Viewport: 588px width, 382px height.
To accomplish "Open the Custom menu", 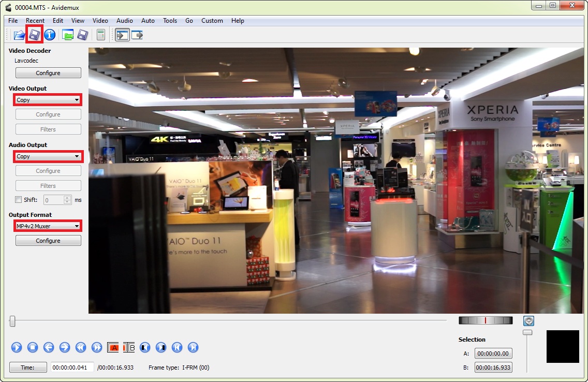I will click(x=212, y=21).
